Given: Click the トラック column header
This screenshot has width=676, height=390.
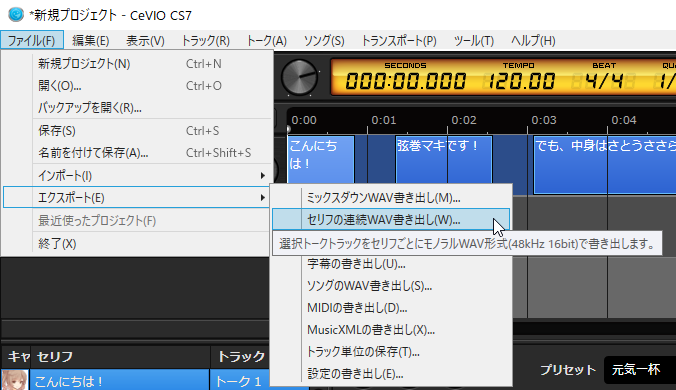Looking at the screenshot, I should pos(241,357).
